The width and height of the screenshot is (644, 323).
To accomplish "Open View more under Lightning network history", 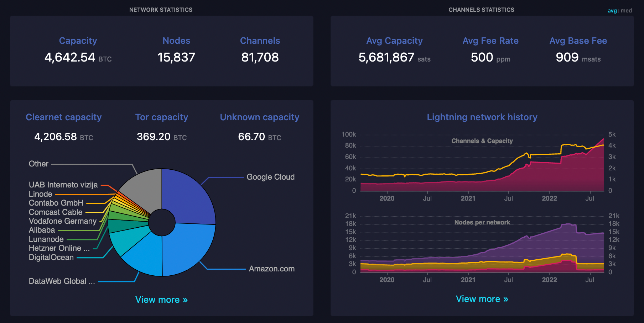I will click(482, 299).
